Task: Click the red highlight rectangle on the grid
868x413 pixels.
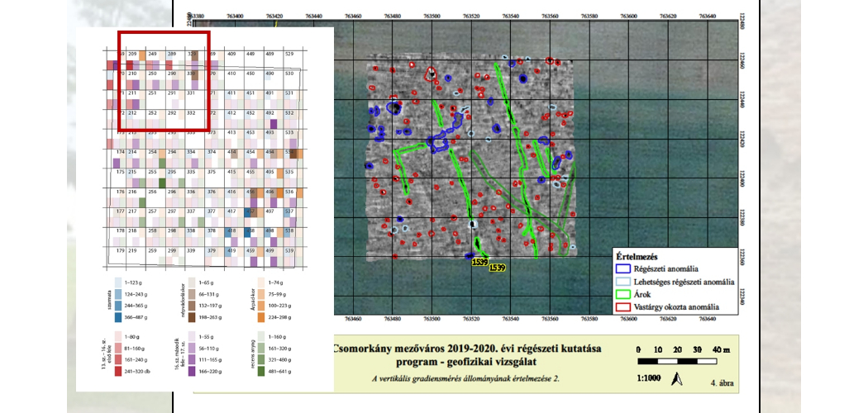Action: tap(164, 33)
